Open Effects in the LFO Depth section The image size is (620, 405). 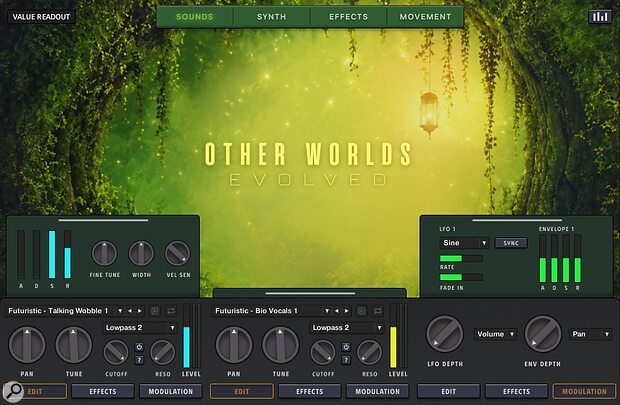pyautogui.click(x=516, y=392)
